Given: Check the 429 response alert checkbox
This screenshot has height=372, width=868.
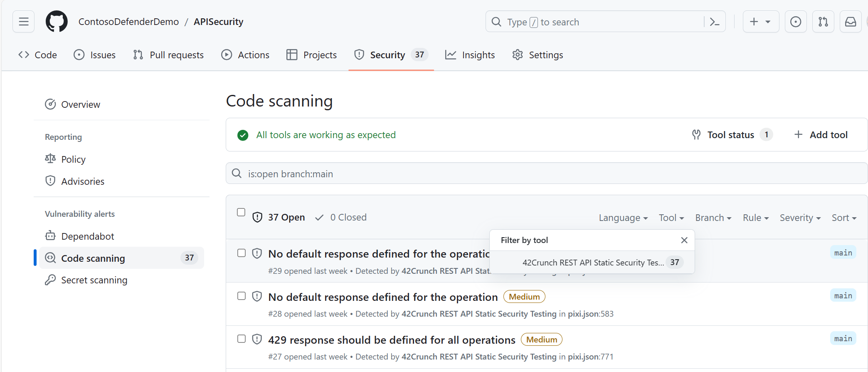Looking at the screenshot, I should (x=242, y=339).
